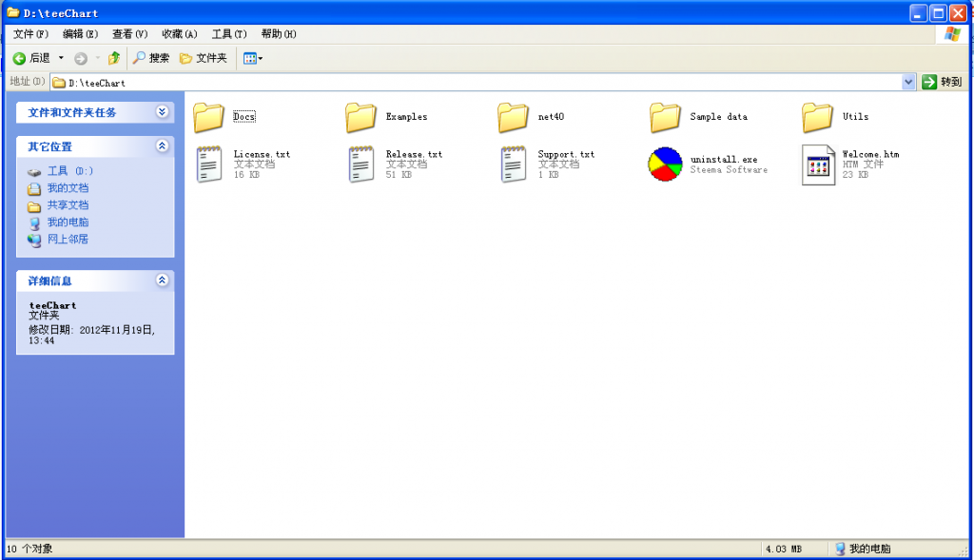Click the 网上邻居 network icon
The image size is (974, 560).
(34, 240)
